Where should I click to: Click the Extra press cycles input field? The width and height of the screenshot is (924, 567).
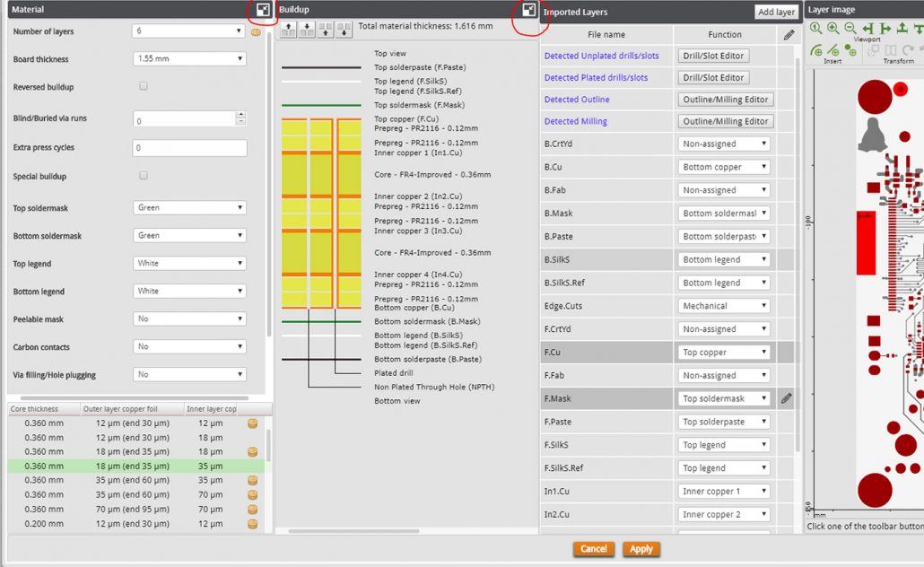pyautogui.click(x=190, y=148)
